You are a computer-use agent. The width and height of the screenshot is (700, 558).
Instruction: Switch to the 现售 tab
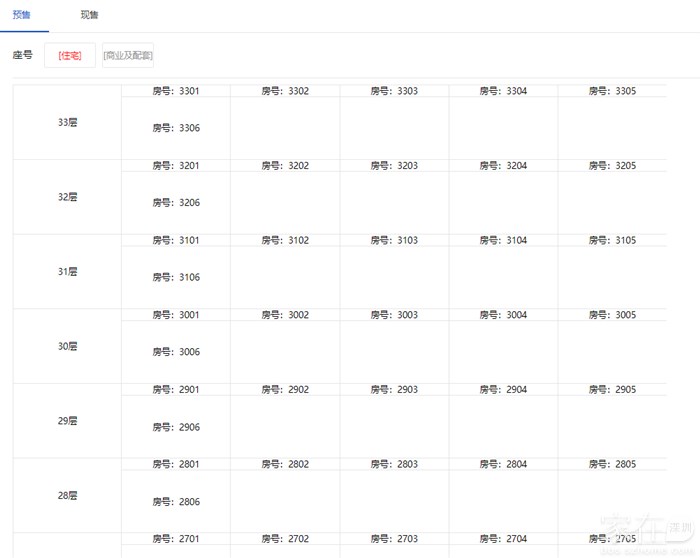[89, 15]
